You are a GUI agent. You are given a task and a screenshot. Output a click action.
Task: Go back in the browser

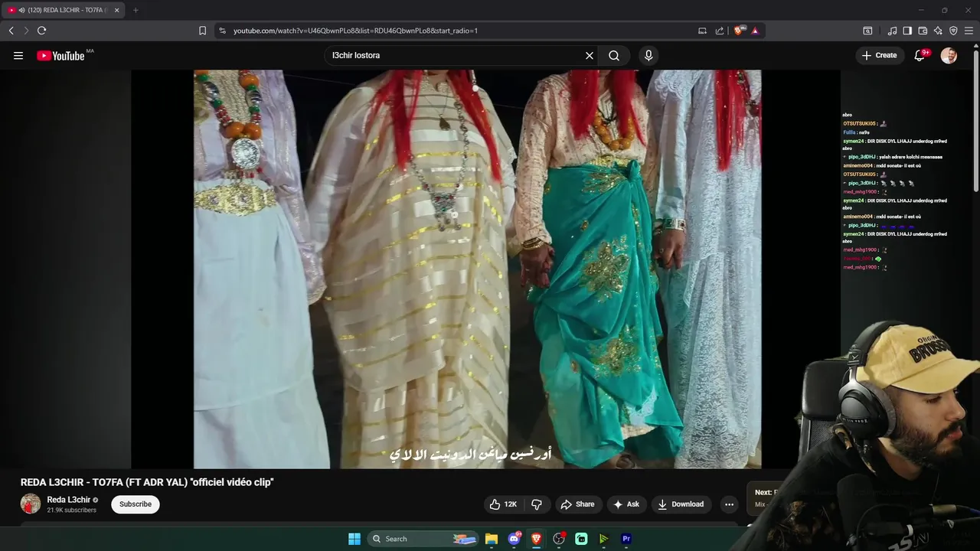11,31
